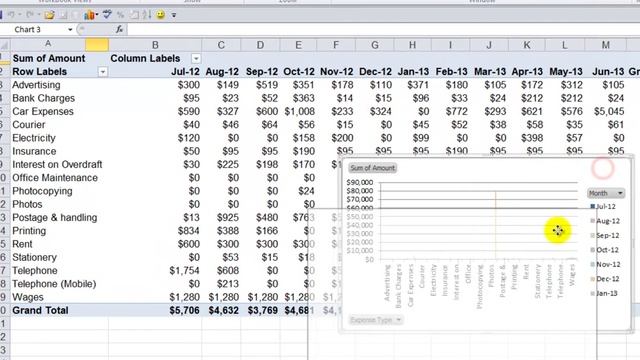Click the Undo arrow in Quick Access Toolbar
This screenshot has height=360, width=640.
click(x=11, y=15)
